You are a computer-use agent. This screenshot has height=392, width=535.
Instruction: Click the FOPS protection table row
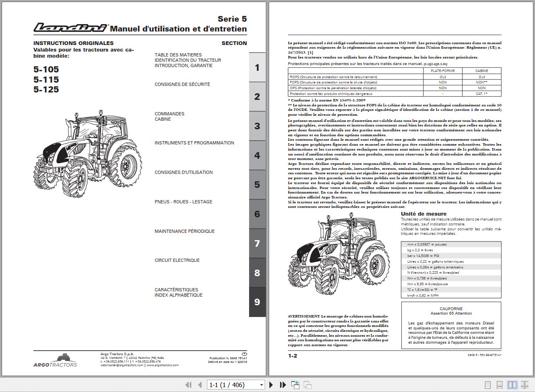tap(395, 82)
